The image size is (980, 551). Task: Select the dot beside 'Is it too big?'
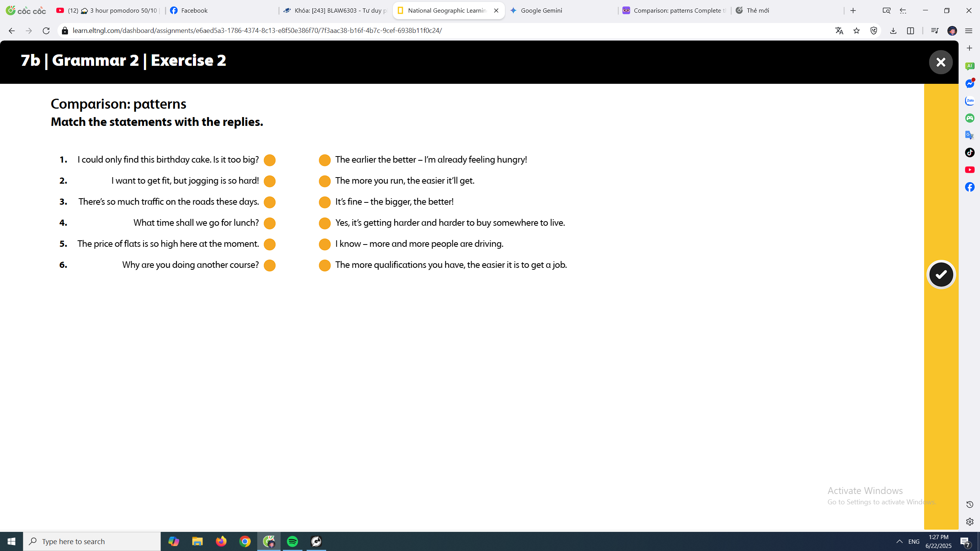[269, 160]
